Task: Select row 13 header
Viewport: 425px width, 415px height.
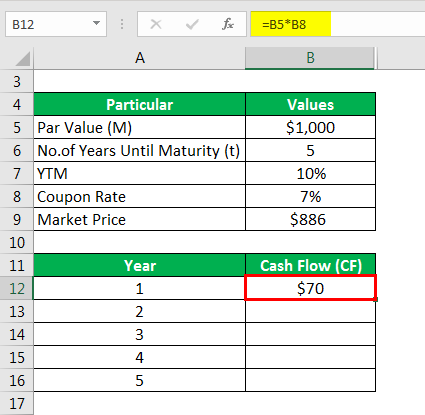Action: [17, 311]
